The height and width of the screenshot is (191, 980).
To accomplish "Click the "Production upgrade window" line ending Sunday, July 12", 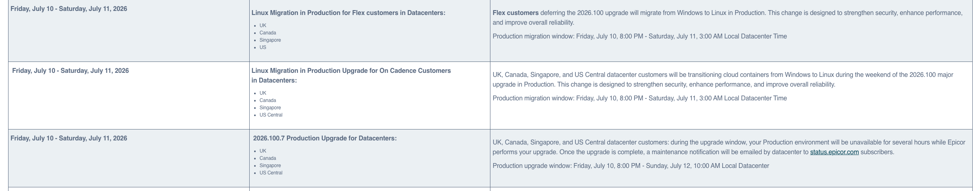I will [x=630, y=166].
